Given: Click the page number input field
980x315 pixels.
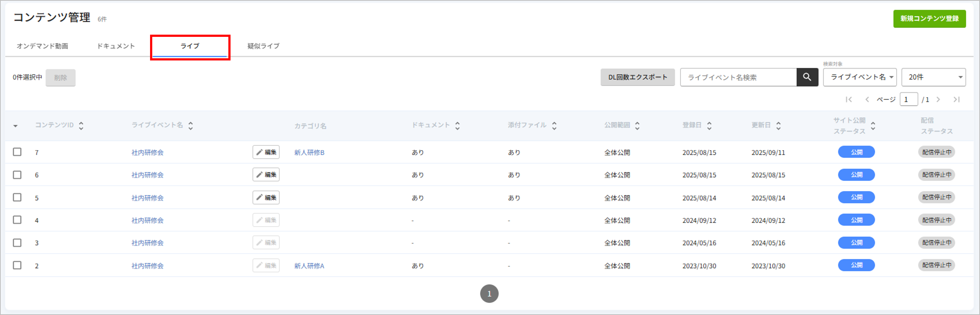Looking at the screenshot, I should pos(909,99).
